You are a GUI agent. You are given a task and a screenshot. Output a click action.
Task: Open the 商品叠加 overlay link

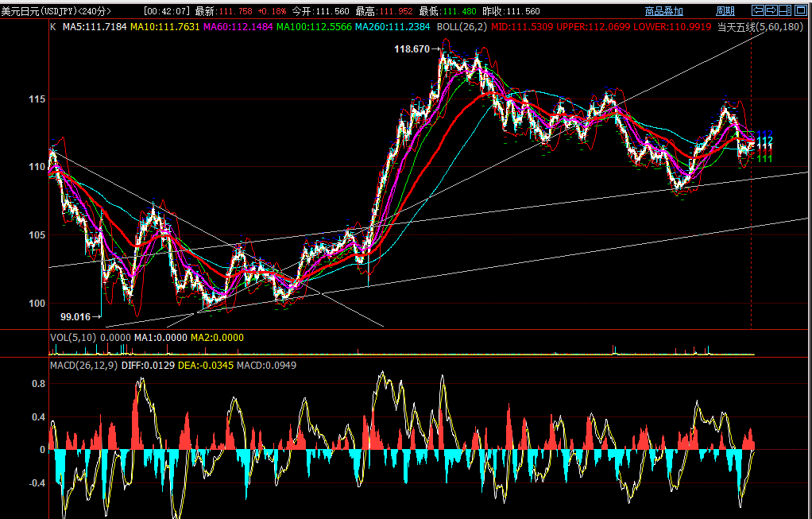[x=663, y=11]
